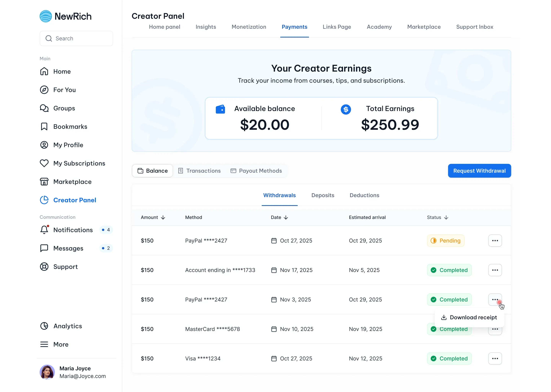Screen dimensions: 551x392
Task: Open options menu for Account ending 1733 row
Action: tap(495, 270)
